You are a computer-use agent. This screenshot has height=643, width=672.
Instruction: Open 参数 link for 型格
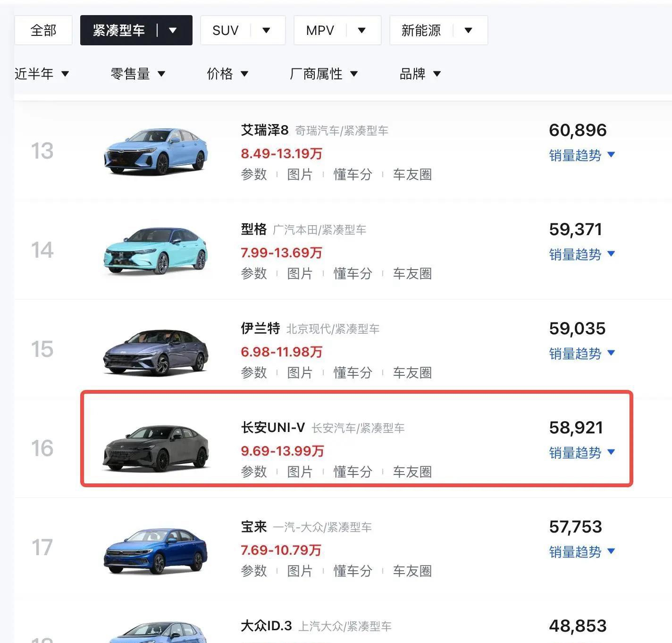click(x=254, y=273)
